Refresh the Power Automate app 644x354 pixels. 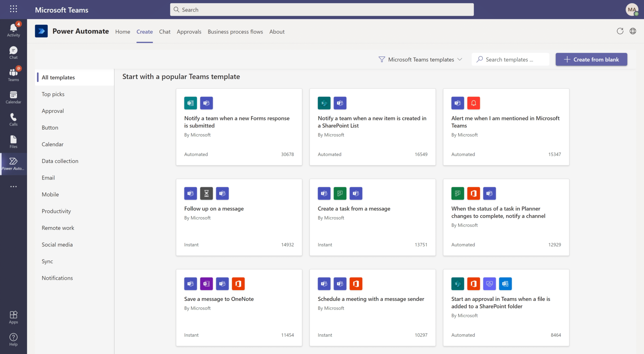pos(620,31)
